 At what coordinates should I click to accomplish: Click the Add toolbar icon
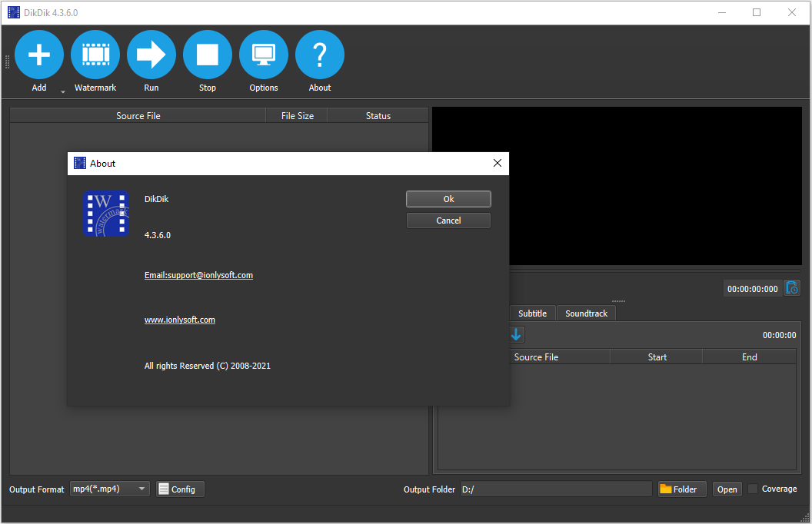click(39, 55)
